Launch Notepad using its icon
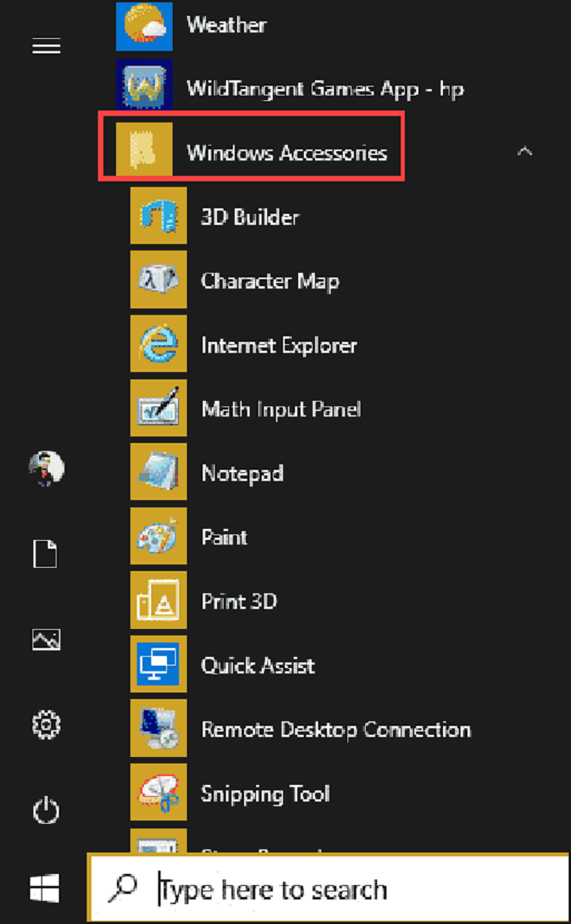Screen dimensions: 571x924 [x=158, y=472]
